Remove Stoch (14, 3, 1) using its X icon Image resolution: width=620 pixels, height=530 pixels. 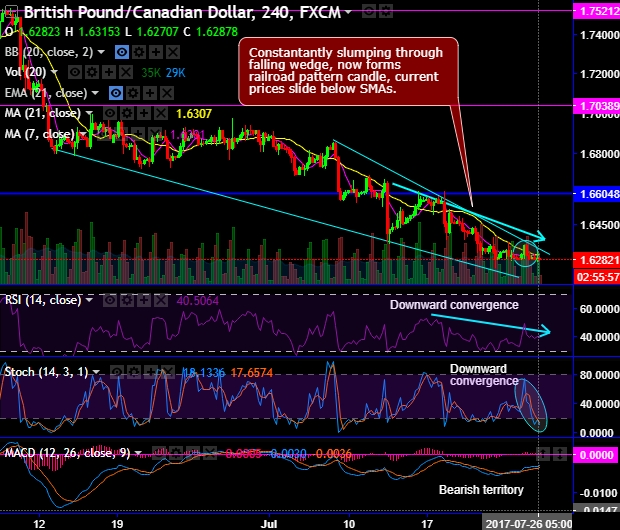168,372
